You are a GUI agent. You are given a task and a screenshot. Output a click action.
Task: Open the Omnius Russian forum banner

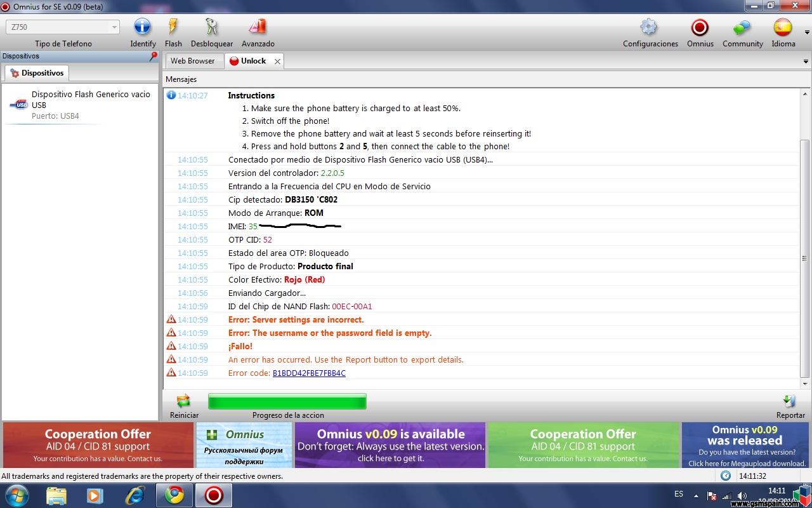(244, 445)
